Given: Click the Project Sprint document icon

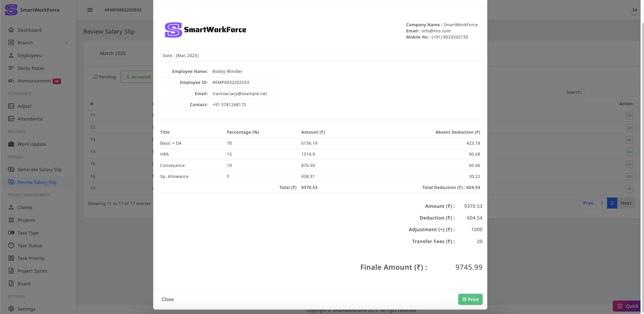Looking at the screenshot, I should tap(11, 271).
